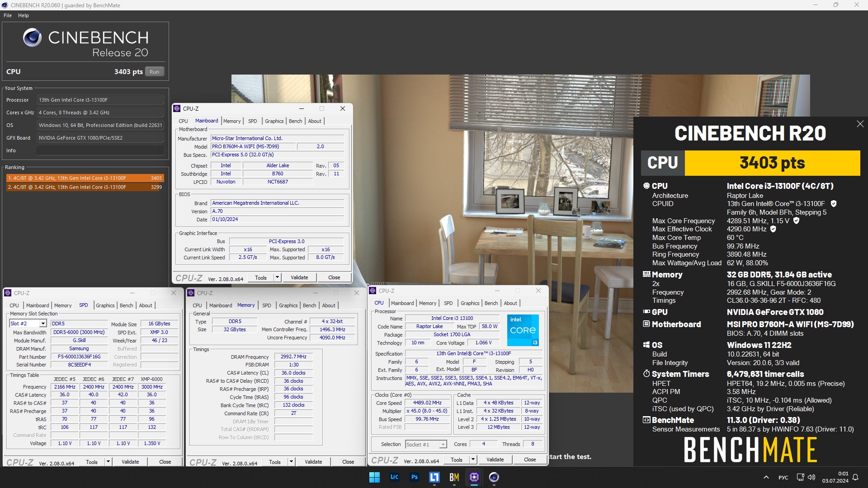The height and width of the screenshot is (488, 868).
Task: Click CPU-Z title icon in Memory window
Action: (191, 293)
